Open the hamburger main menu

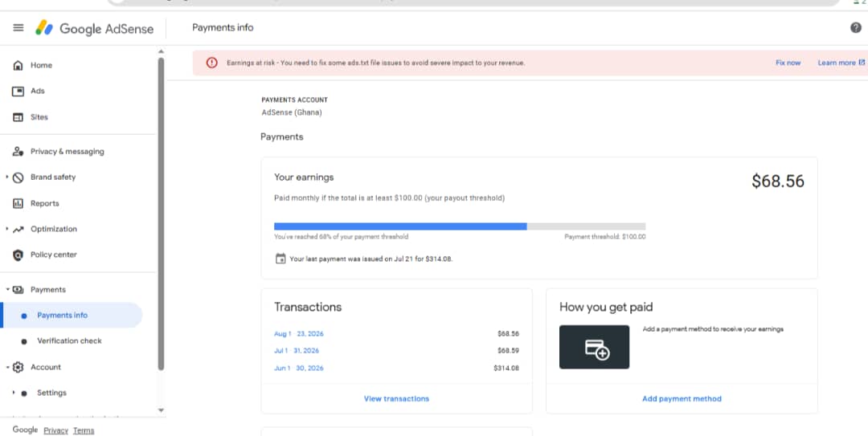pyautogui.click(x=18, y=27)
